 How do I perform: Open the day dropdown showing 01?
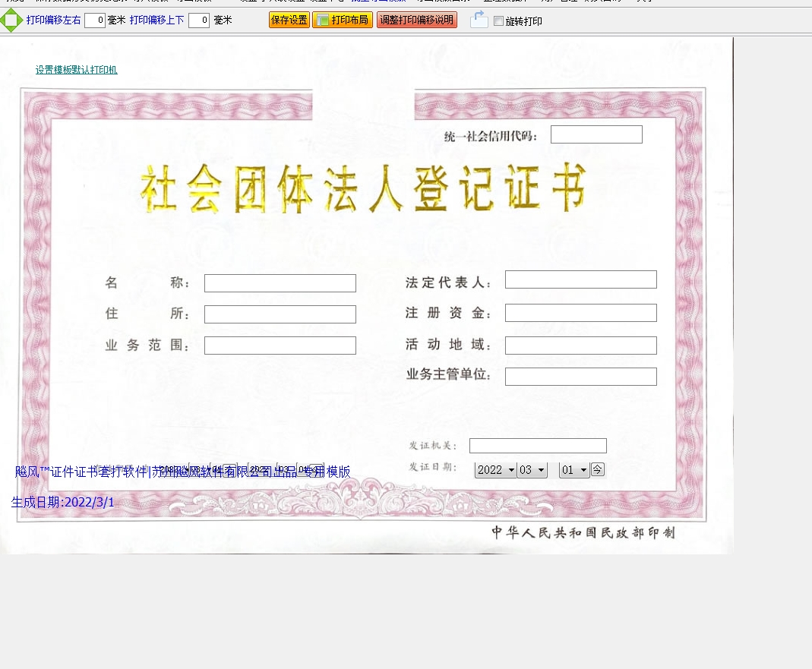coord(573,470)
